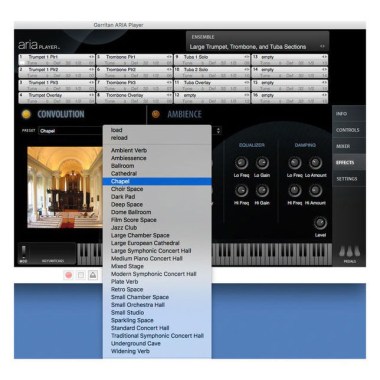
Task: Open the Ensemble preset selector arrows
Action: pyautogui.click(x=322, y=46)
